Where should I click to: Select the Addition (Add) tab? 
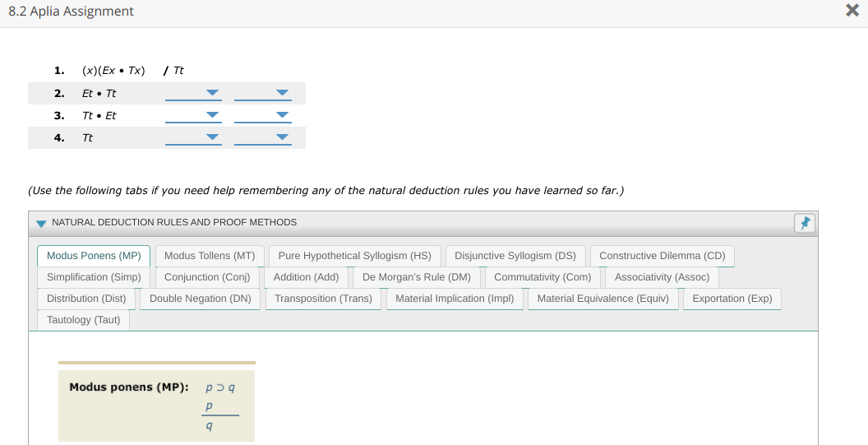click(306, 277)
